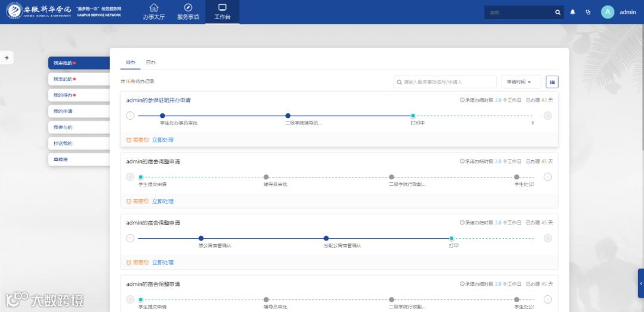Focus the top navigation search box

pyautogui.click(x=519, y=13)
